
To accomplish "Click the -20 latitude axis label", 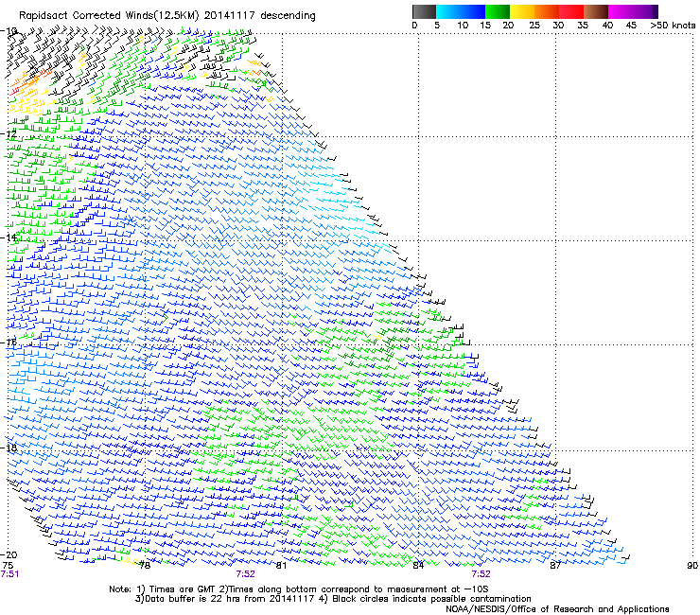I will [9, 554].
